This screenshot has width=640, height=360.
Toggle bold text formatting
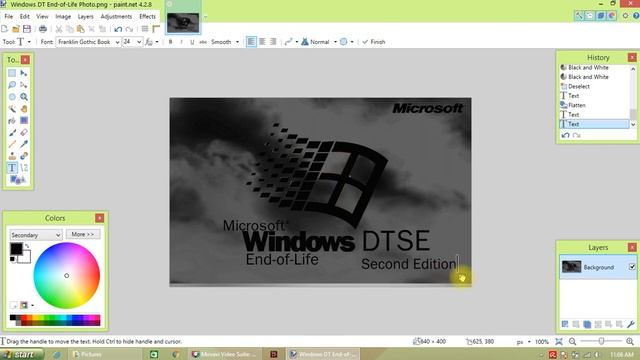(171, 42)
